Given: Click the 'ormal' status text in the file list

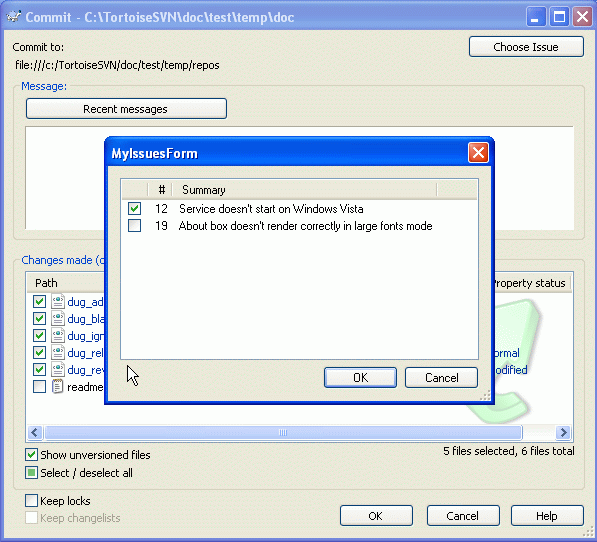Looking at the screenshot, I should click(x=507, y=353).
